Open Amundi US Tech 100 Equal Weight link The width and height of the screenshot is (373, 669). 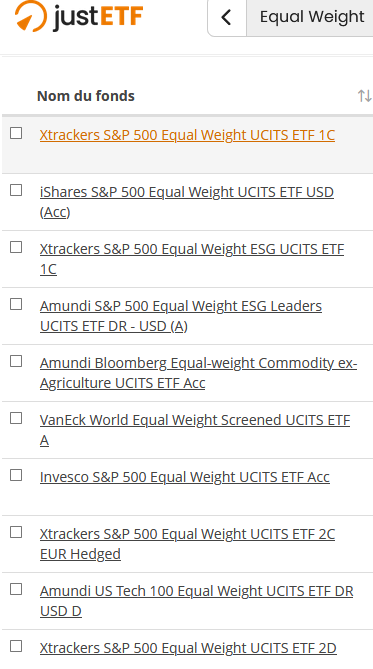(197, 601)
